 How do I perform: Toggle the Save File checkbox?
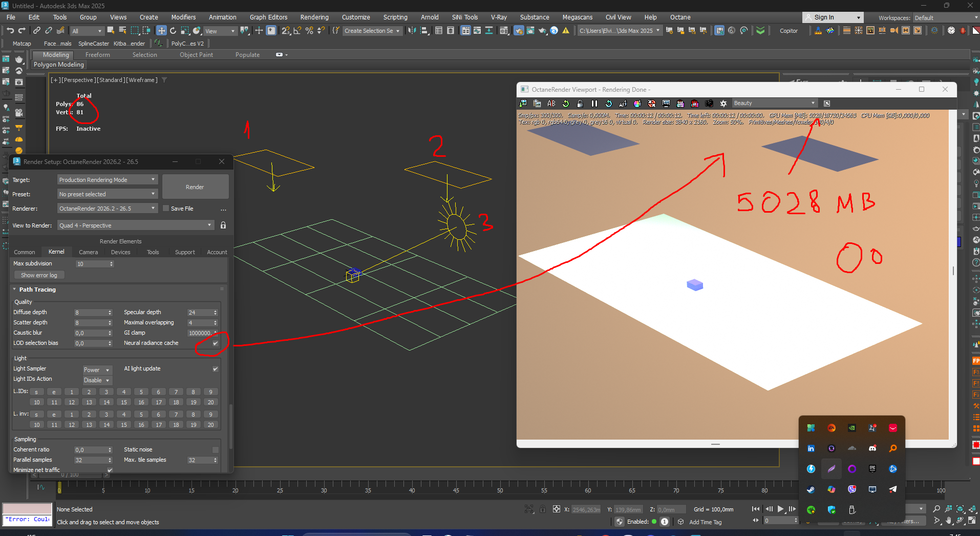pyautogui.click(x=166, y=209)
